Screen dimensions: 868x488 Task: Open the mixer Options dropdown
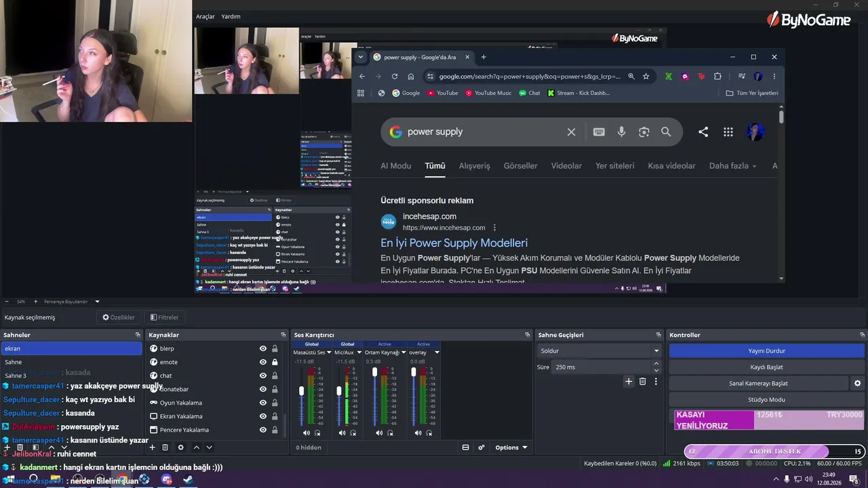(x=511, y=447)
